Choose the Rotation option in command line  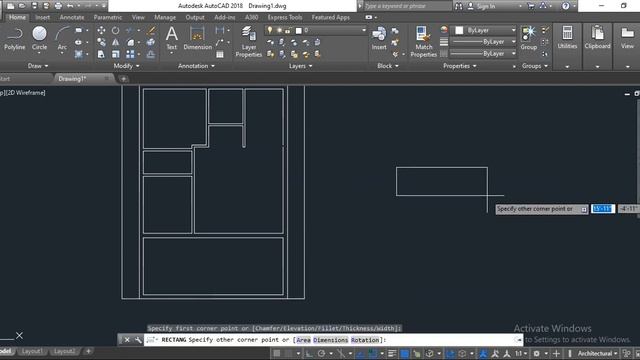(x=365, y=340)
